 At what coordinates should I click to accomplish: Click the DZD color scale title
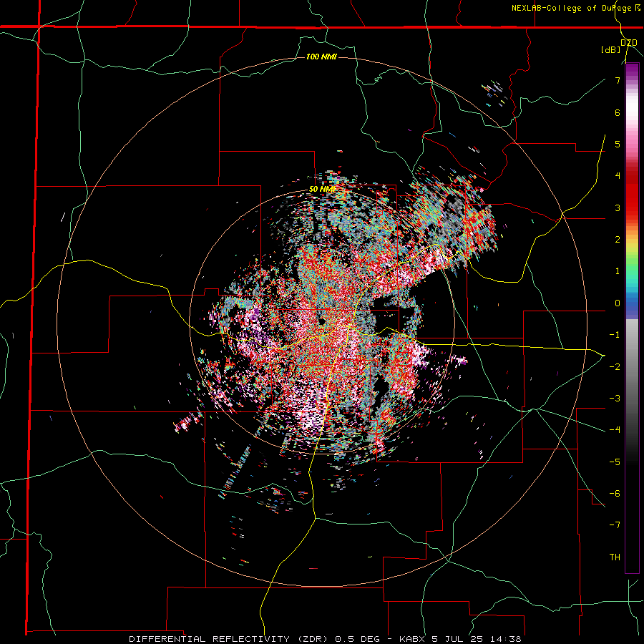coord(629,43)
